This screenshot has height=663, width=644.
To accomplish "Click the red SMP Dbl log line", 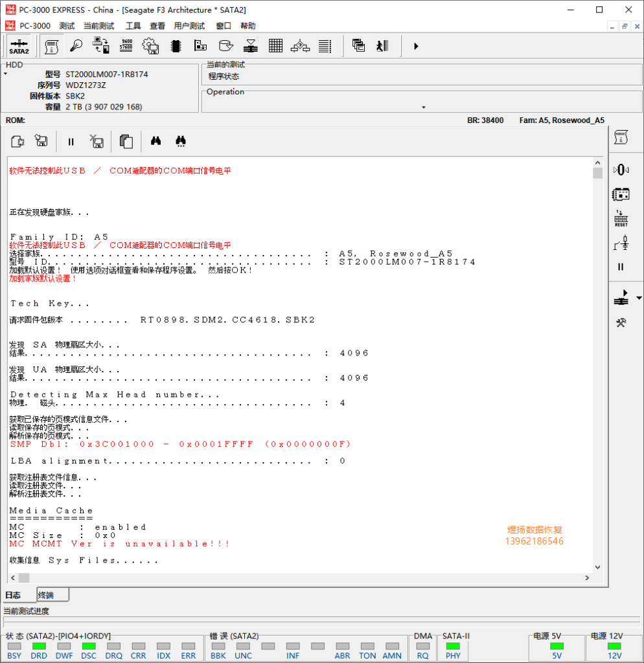I will click(180, 444).
